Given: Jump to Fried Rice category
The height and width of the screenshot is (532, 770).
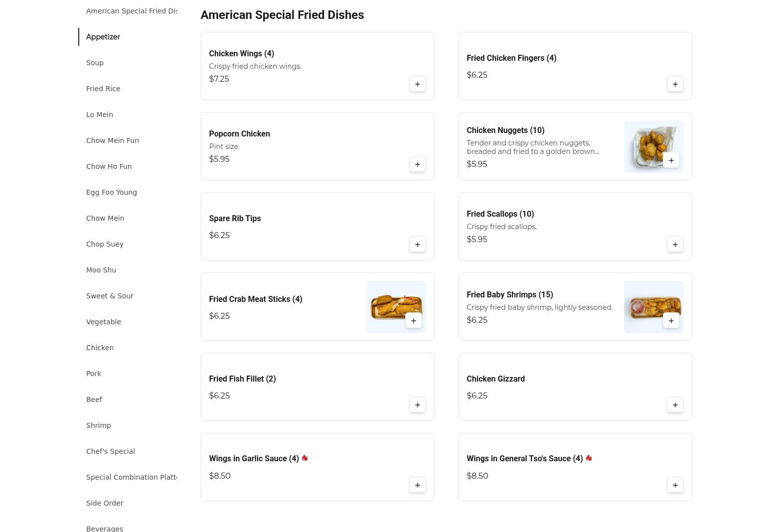Looking at the screenshot, I should 103,89.
